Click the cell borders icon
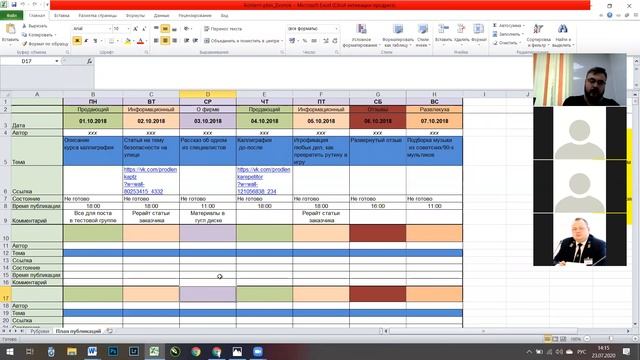Viewport: 640px width, 360px height. (x=111, y=41)
